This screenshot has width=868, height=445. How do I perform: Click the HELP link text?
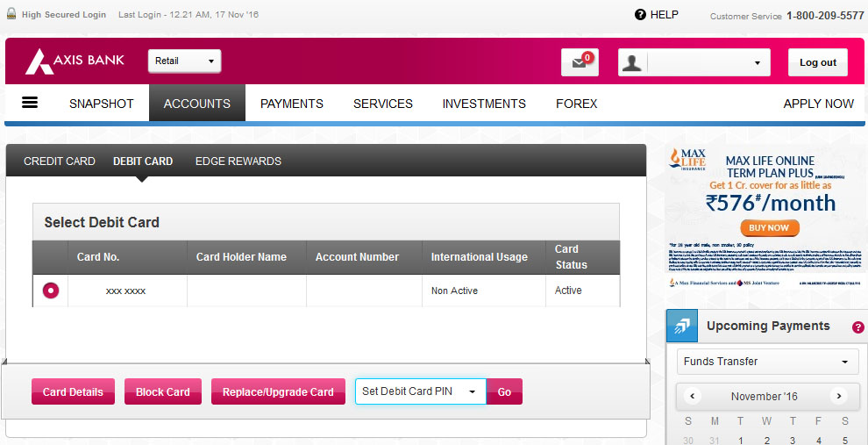(x=665, y=15)
